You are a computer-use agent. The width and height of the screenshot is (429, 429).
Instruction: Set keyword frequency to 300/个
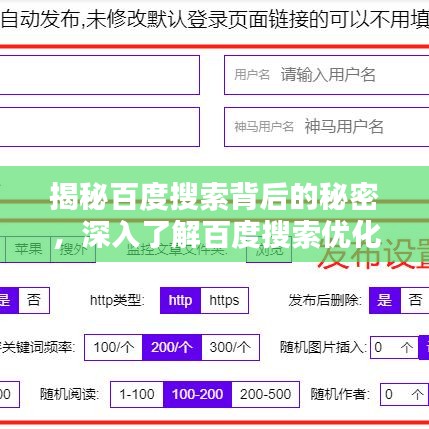(230, 347)
